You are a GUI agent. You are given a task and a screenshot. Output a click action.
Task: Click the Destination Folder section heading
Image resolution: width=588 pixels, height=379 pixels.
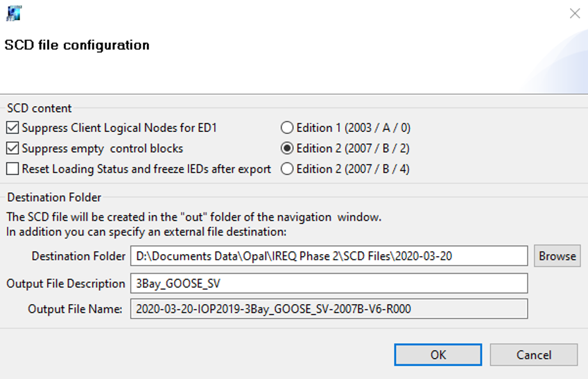pyautogui.click(x=54, y=198)
